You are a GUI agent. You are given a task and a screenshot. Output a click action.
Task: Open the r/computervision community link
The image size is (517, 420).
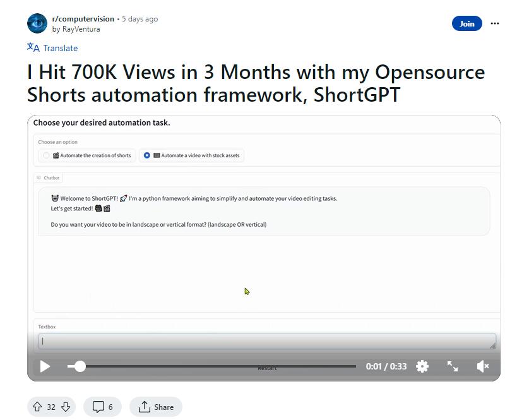click(83, 19)
